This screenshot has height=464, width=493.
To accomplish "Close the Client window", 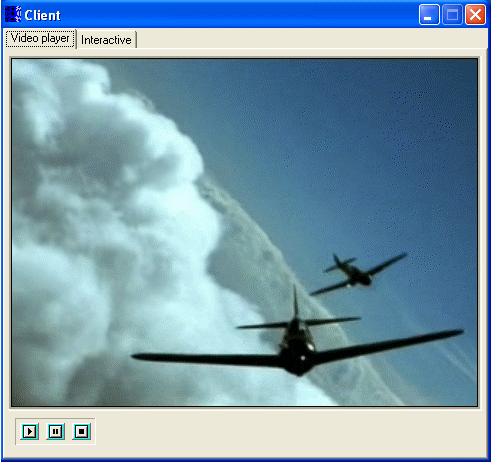I will [x=475, y=15].
